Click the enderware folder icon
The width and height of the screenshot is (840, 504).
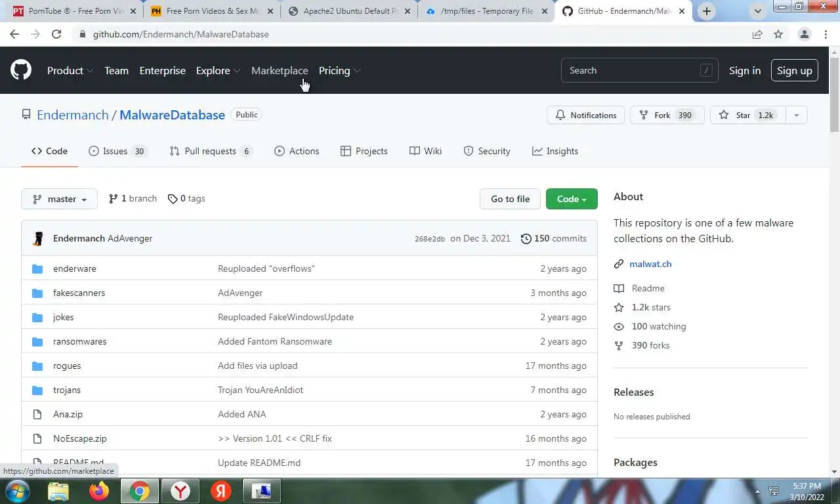[x=37, y=268]
